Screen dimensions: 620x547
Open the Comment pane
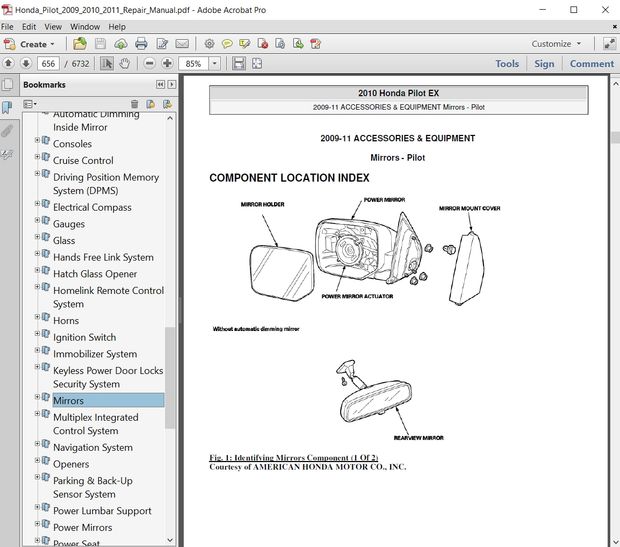click(592, 64)
